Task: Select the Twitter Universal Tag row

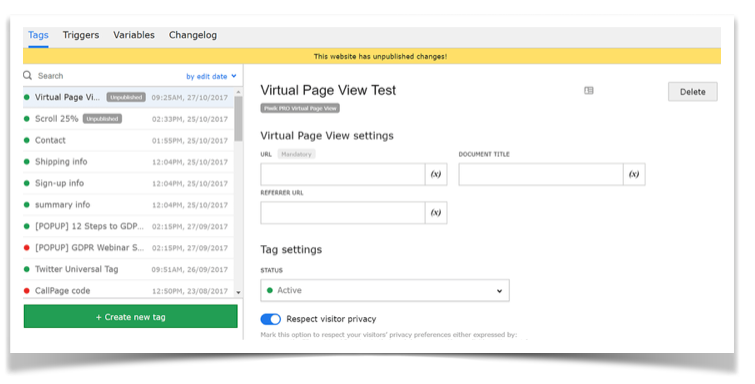Action: coord(129,269)
